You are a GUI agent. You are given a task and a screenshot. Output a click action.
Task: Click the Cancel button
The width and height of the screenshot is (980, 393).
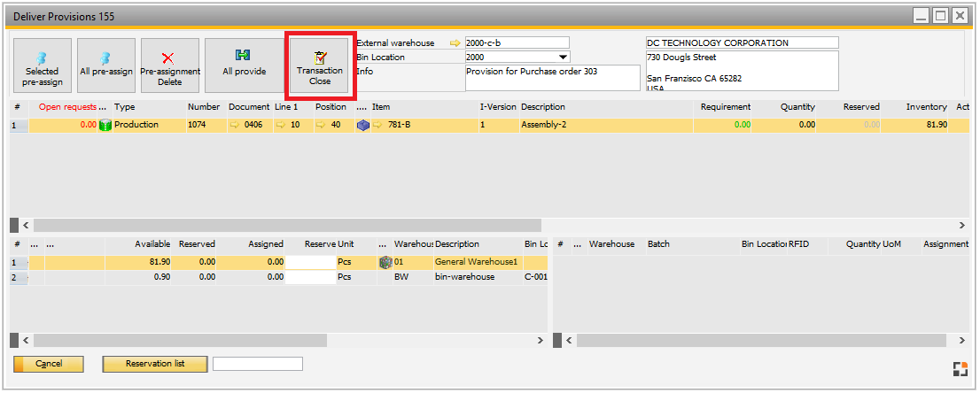[x=49, y=364]
